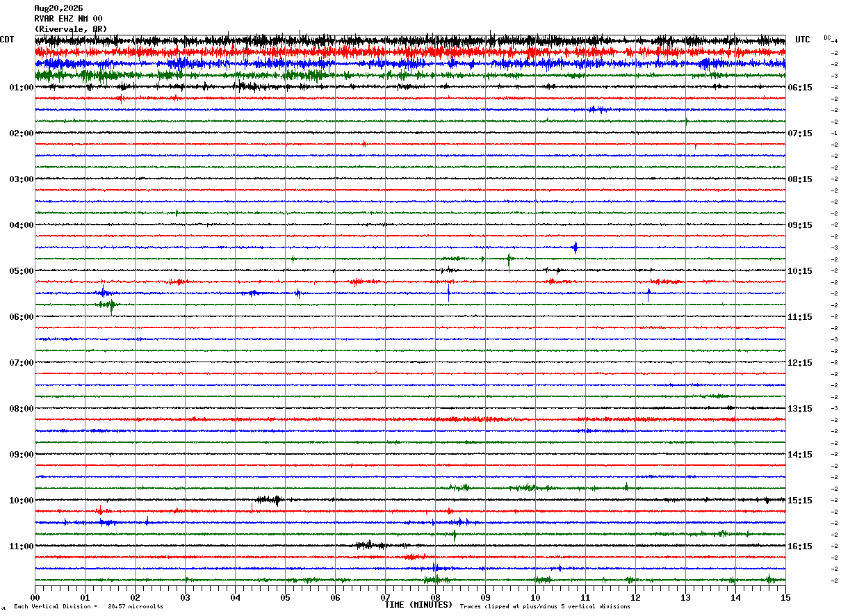This screenshot has height=616, width=841.
Task: Select minute 15 on the bottom axis
Action: click(785, 597)
